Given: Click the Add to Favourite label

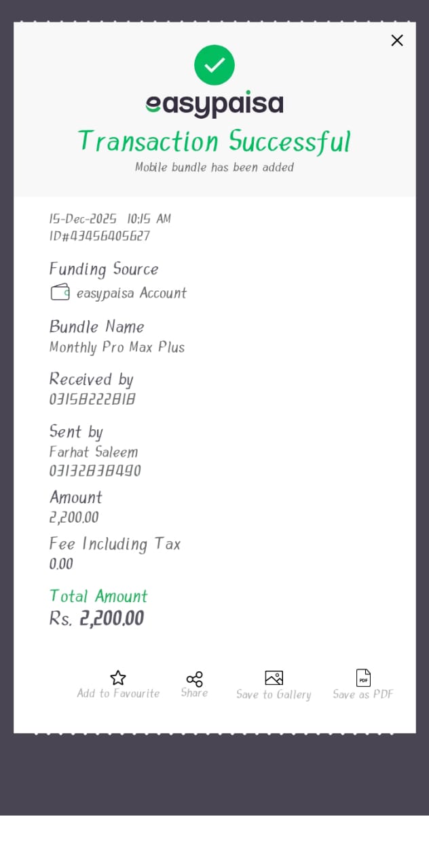Looking at the screenshot, I should pos(118,694).
